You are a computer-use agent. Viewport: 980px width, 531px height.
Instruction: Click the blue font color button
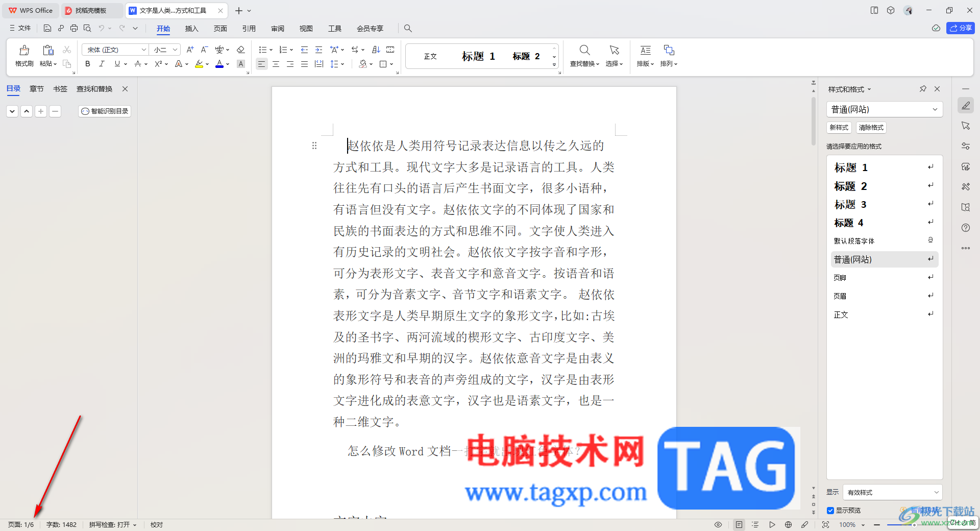click(219, 64)
